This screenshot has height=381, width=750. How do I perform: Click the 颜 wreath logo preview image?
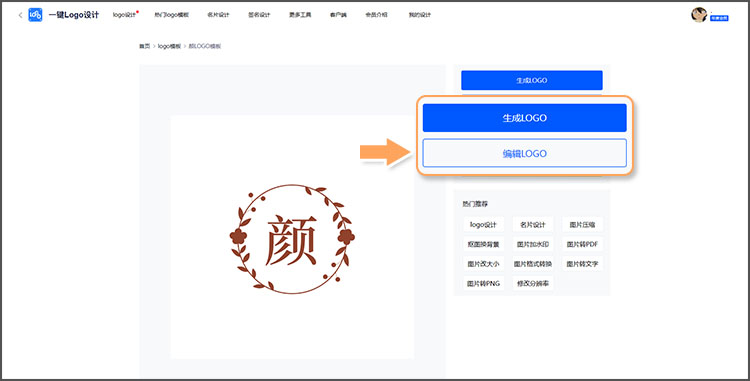[292, 237]
